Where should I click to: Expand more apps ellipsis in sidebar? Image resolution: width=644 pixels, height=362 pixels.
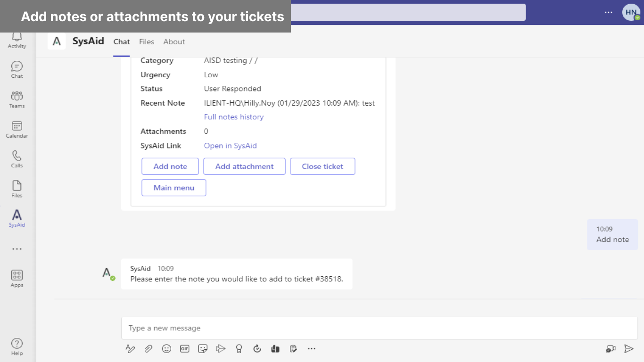pos(17,249)
